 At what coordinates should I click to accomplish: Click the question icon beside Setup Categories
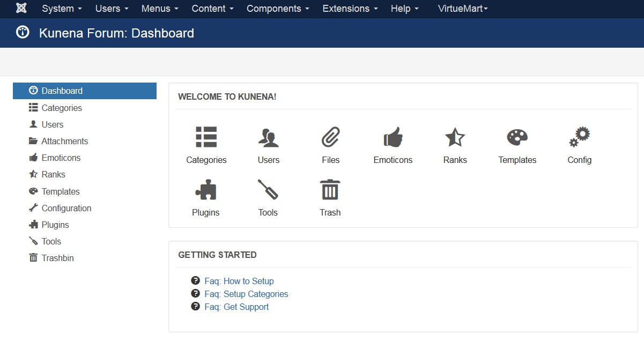(196, 293)
